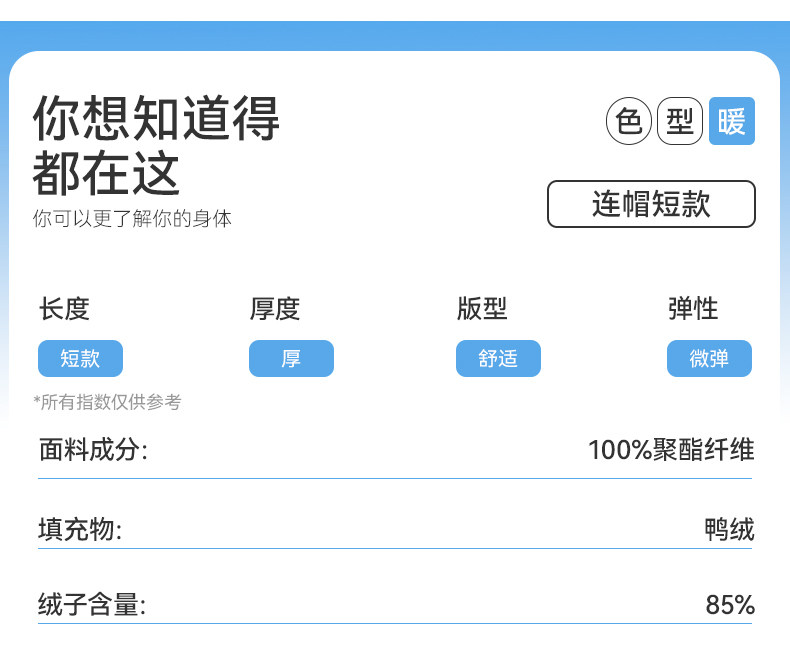Click the value 100%聚酯纤维
The width and height of the screenshot is (790, 658).
pyautogui.click(x=671, y=449)
